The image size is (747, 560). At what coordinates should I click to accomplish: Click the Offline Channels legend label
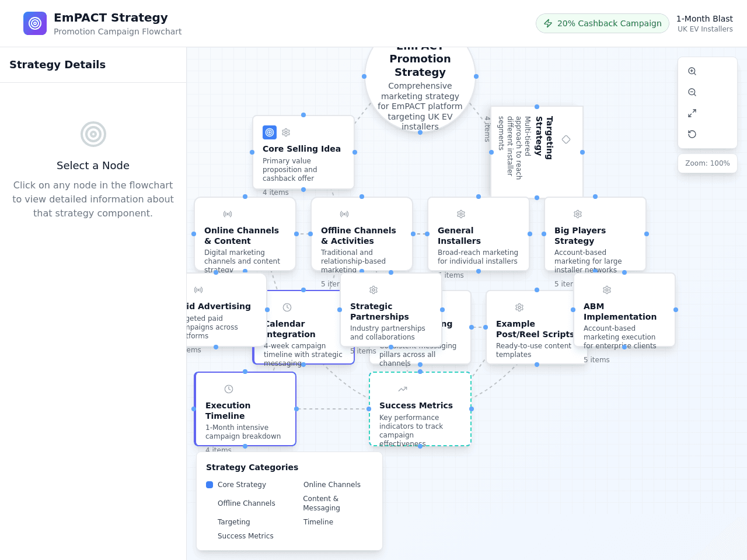tap(246, 503)
